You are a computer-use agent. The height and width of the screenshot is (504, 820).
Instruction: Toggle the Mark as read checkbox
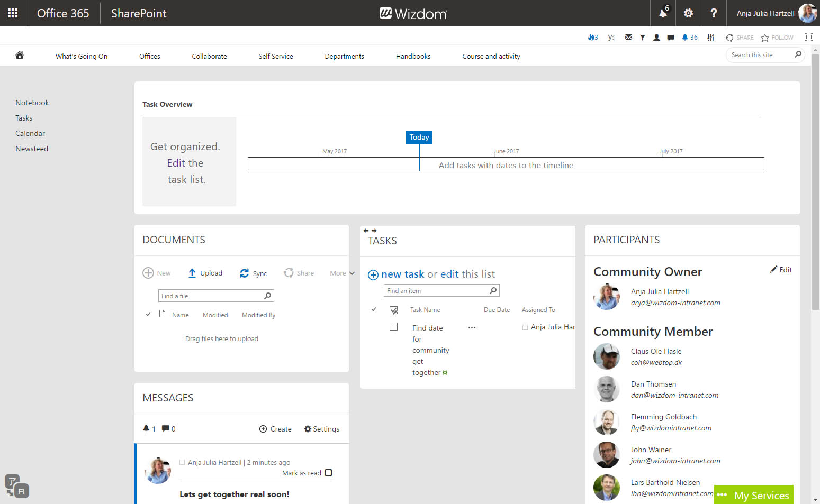click(x=328, y=473)
